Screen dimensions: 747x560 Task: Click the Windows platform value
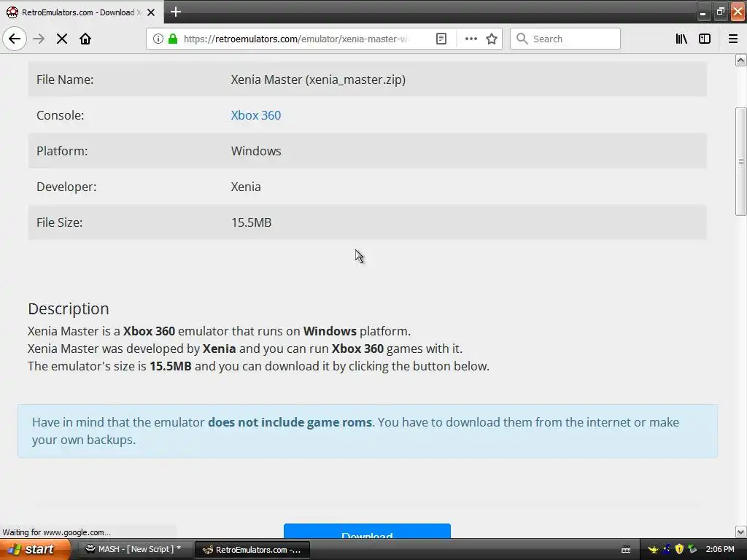coord(256,151)
